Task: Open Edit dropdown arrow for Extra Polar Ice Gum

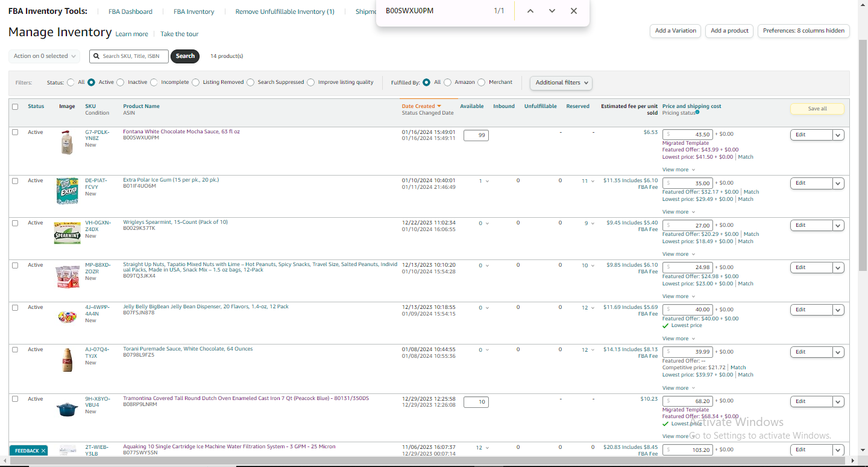Action: [838, 183]
